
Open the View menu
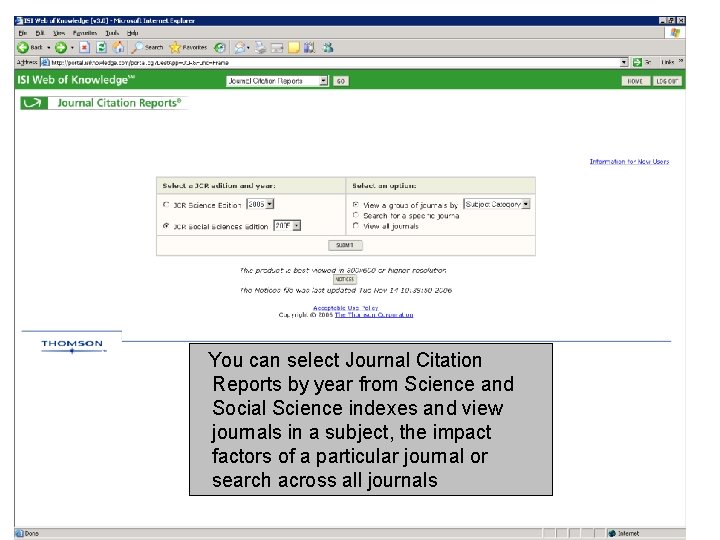click(59, 33)
